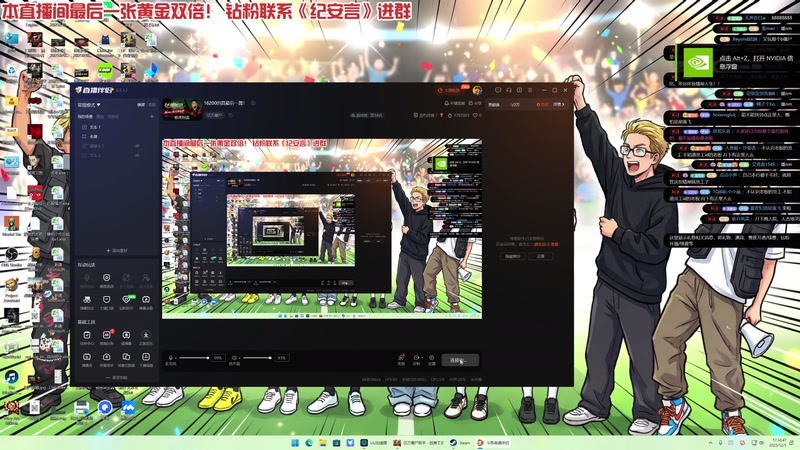Open the record dropdown arrow in bottom bar
Image resolution: width=800 pixels, height=450 pixels.
[422, 357]
